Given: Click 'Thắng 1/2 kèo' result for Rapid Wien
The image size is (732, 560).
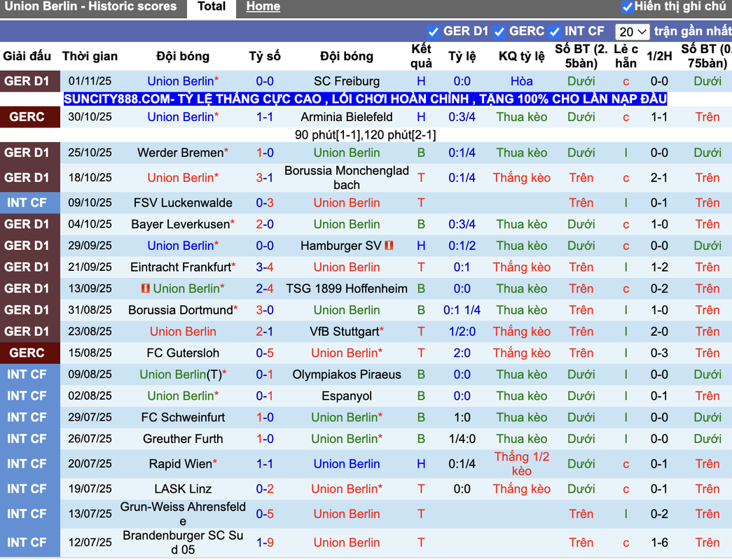Looking at the screenshot, I should point(521,464).
